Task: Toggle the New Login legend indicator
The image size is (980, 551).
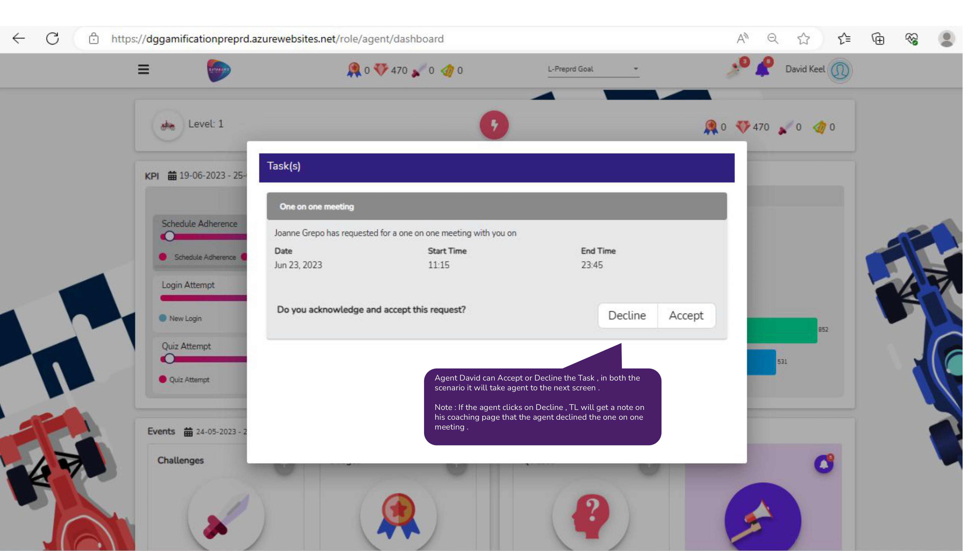Action: (x=163, y=318)
